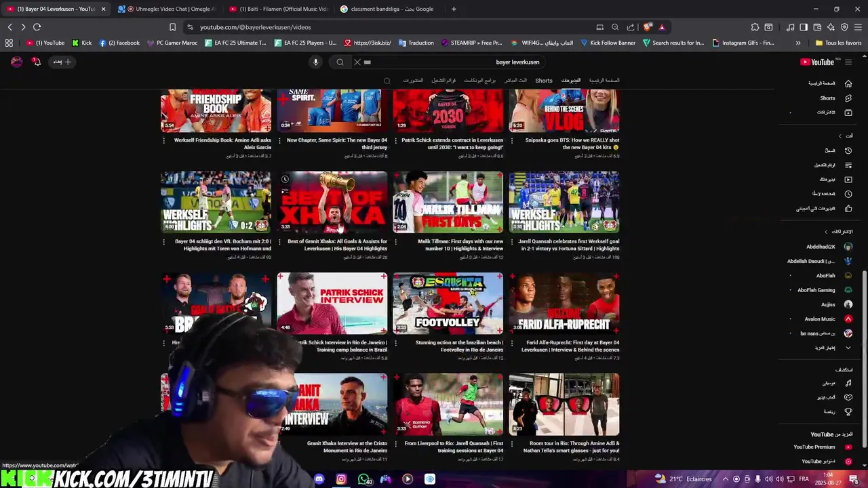Open options menu for Snipsska BTS video
This screenshot has width=868, height=488.
[x=513, y=140]
